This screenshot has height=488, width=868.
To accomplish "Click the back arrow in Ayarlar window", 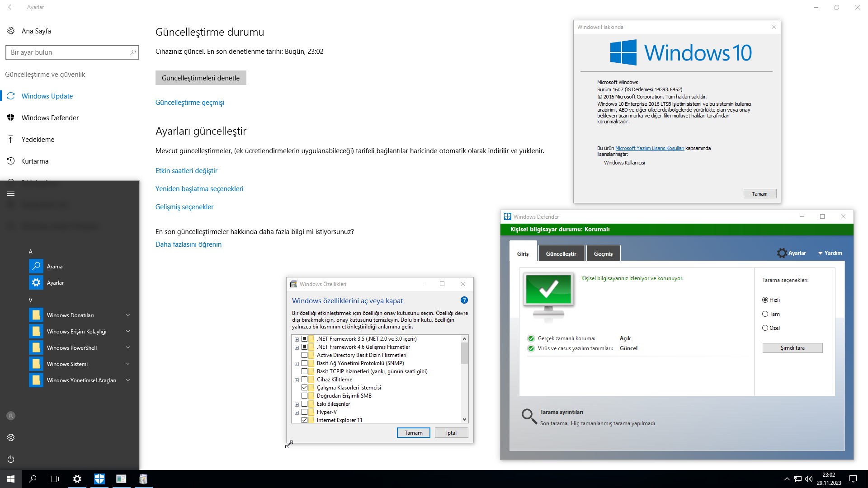I will [11, 7].
